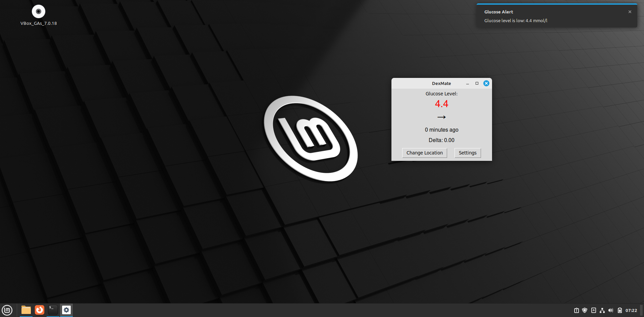The image size is (644, 317).
Task: Click the removable drives eject tray icon
Action: pos(594,310)
